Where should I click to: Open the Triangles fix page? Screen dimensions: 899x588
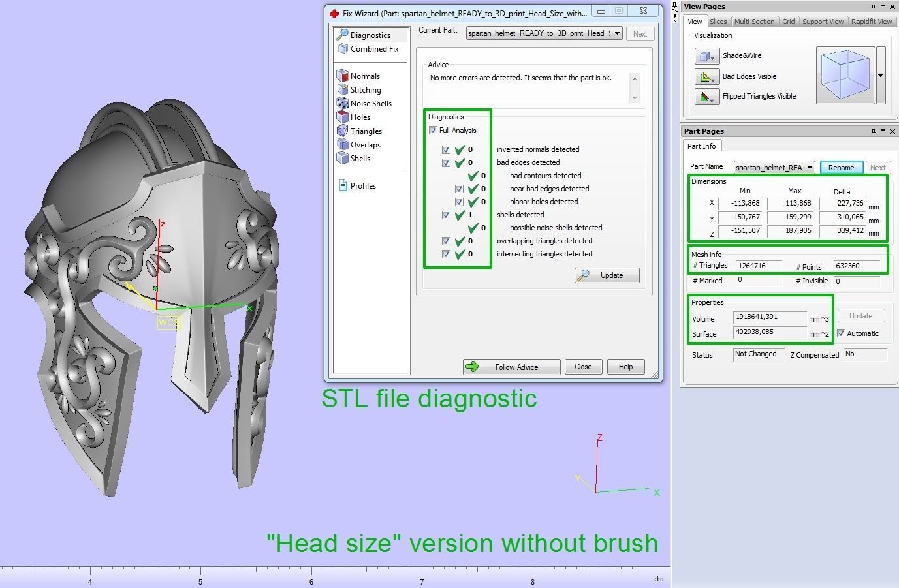(359, 131)
